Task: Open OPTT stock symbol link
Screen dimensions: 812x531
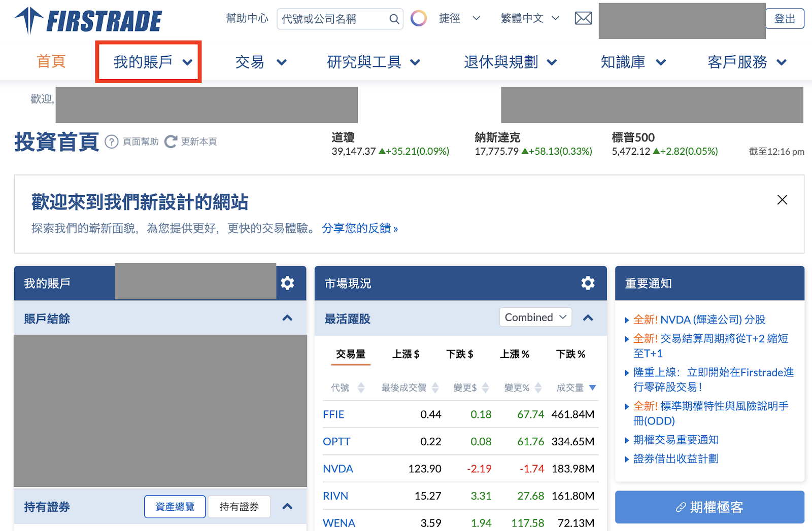Action: (x=336, y=442)
